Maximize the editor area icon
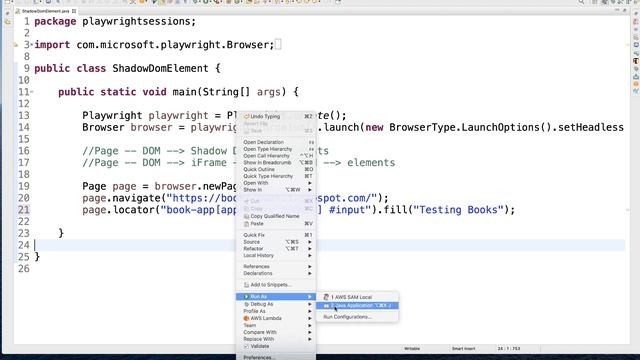 (x=624, y=11)
